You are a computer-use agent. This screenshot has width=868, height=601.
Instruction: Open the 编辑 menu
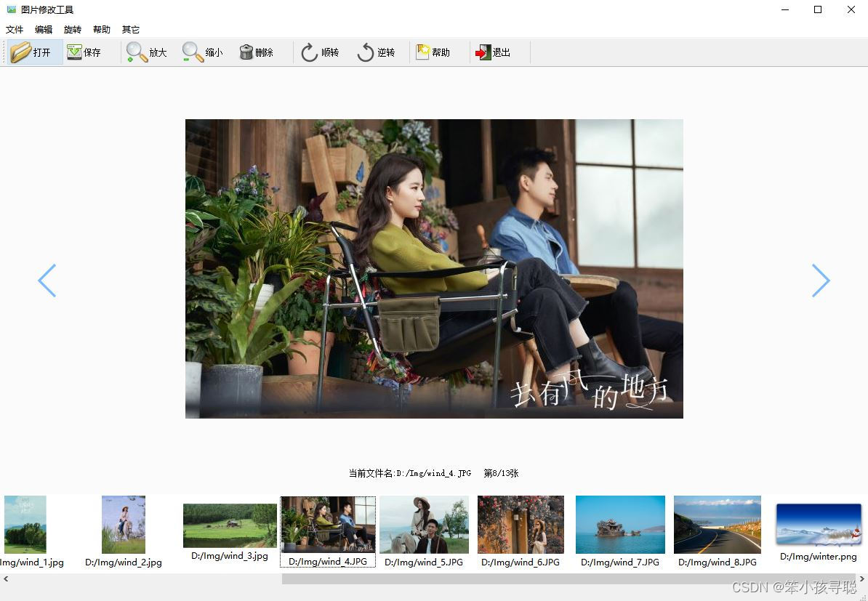(x=43, y=29)
